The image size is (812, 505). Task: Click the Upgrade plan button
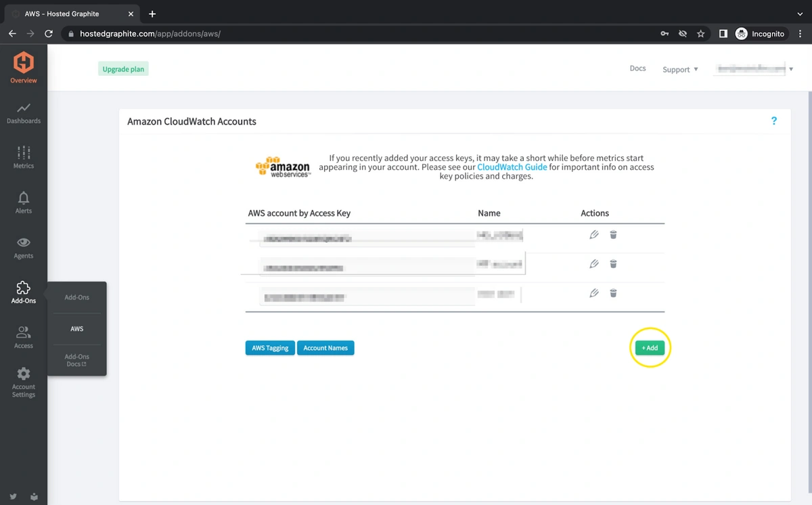[x=123, y=69]
